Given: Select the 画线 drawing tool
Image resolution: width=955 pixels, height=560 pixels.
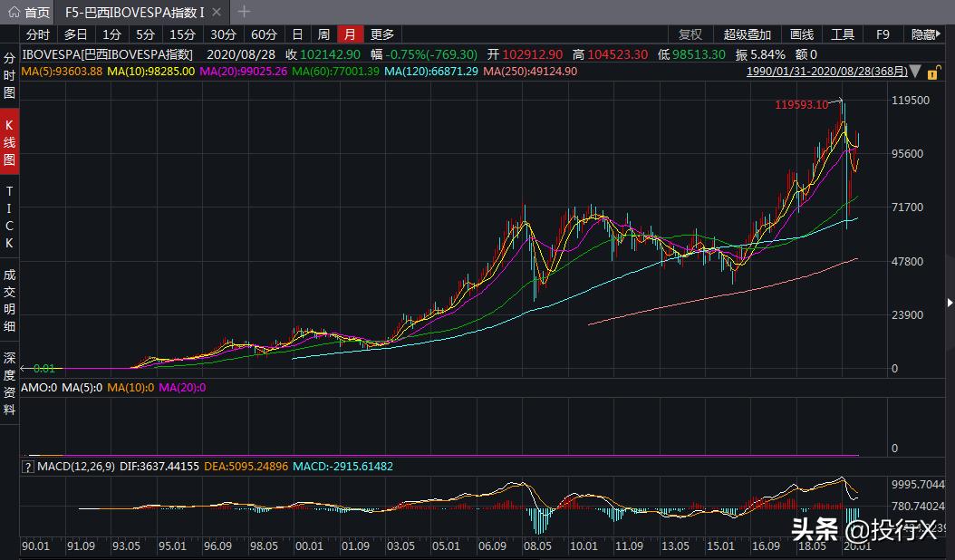Looking at the screenshot, I should point(801,34).
